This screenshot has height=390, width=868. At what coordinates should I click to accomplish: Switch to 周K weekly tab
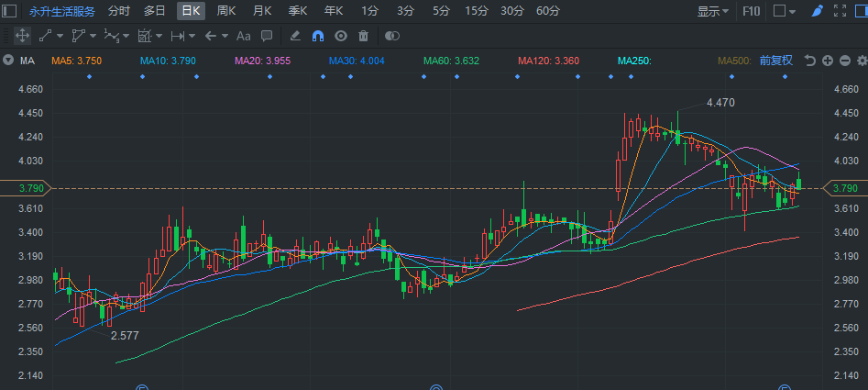[x=226, y=10]
